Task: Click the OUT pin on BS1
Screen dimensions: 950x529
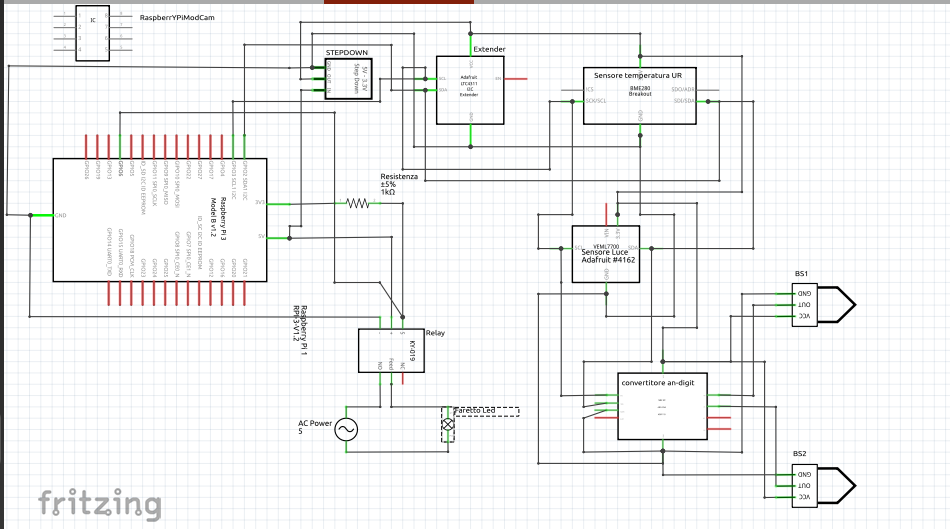Action: (x=785, y=305)
